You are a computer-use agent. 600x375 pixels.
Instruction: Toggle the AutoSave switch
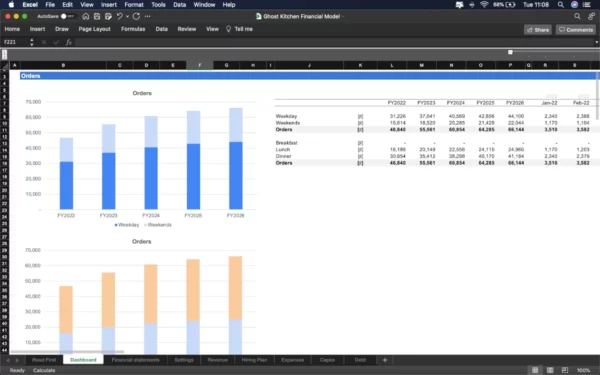pos(68,16)
